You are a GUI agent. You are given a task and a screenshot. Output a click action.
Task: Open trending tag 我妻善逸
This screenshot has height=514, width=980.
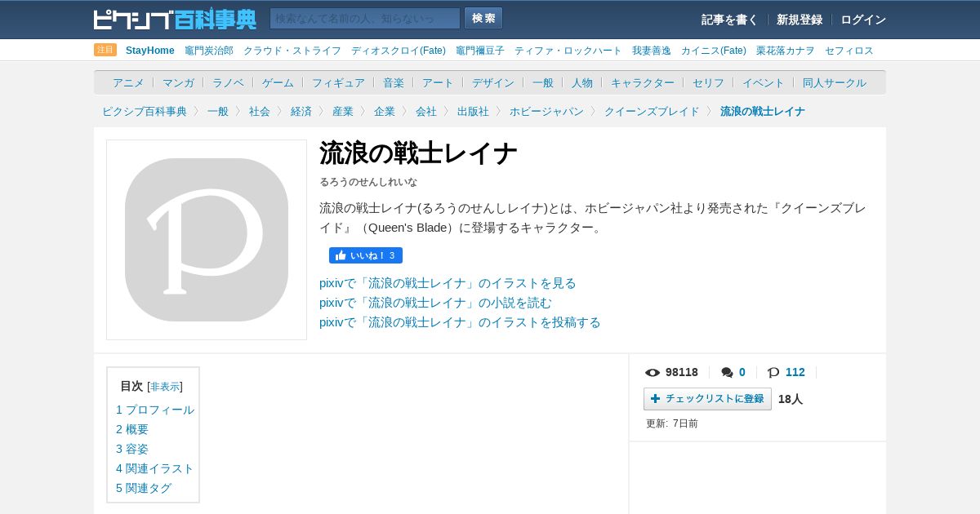652,51
